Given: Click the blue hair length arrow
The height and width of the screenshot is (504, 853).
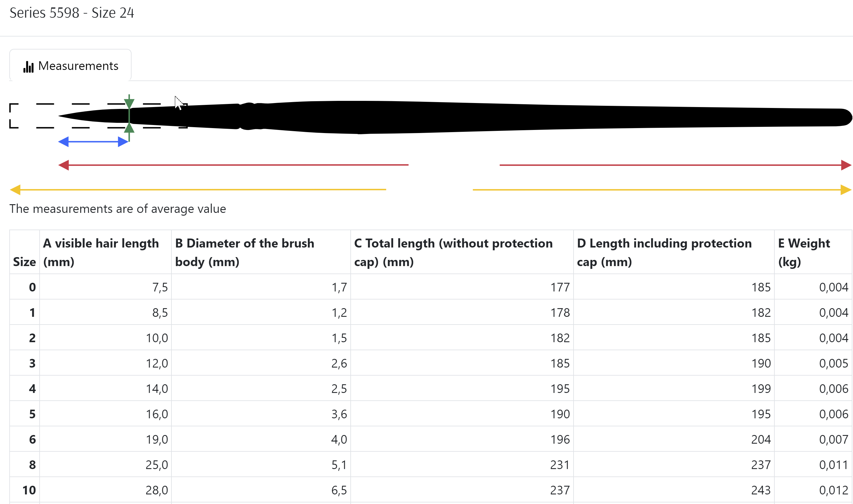Looking at the screenshot, I should (x=93, y=142).
